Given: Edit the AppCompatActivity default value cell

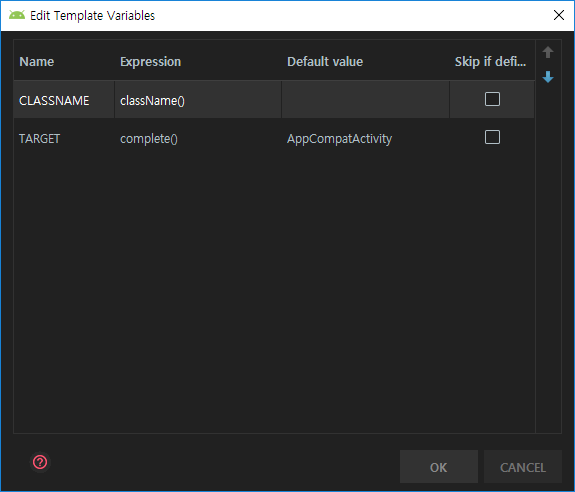Looking at the screenshot, I should coord(365,138).
